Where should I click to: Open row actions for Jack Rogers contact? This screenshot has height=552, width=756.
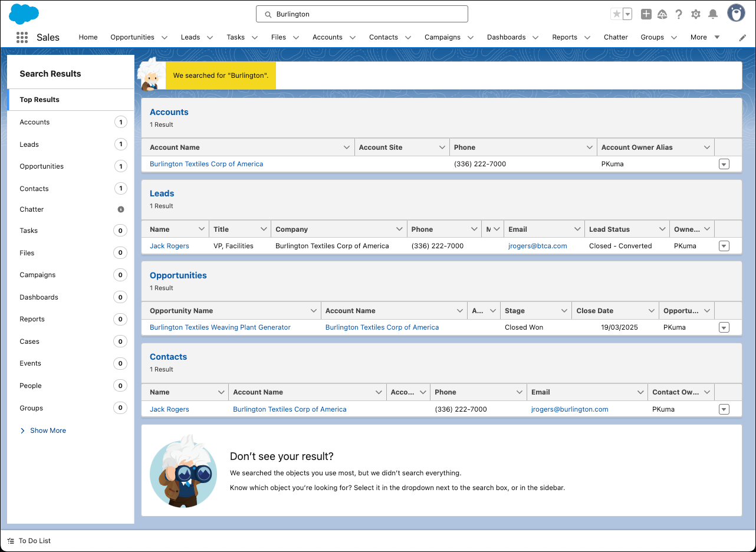(x=724, y=410)
